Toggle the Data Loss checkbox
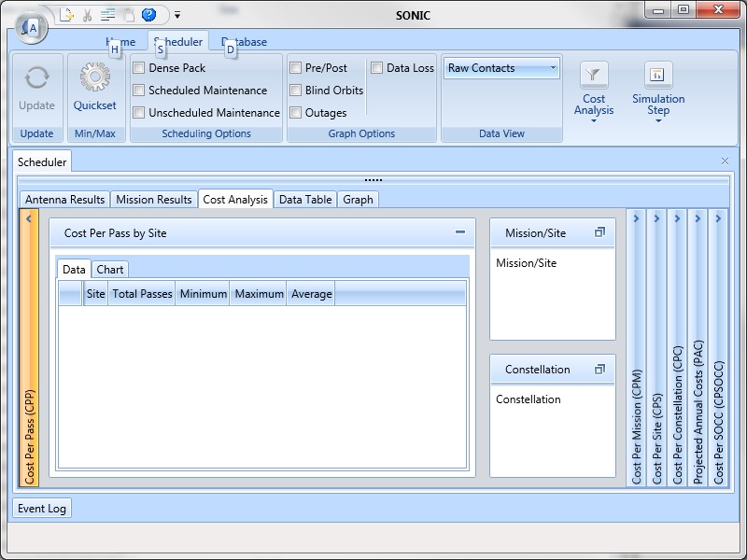Viewport: 747px width, 560px height. coord(377,67)
